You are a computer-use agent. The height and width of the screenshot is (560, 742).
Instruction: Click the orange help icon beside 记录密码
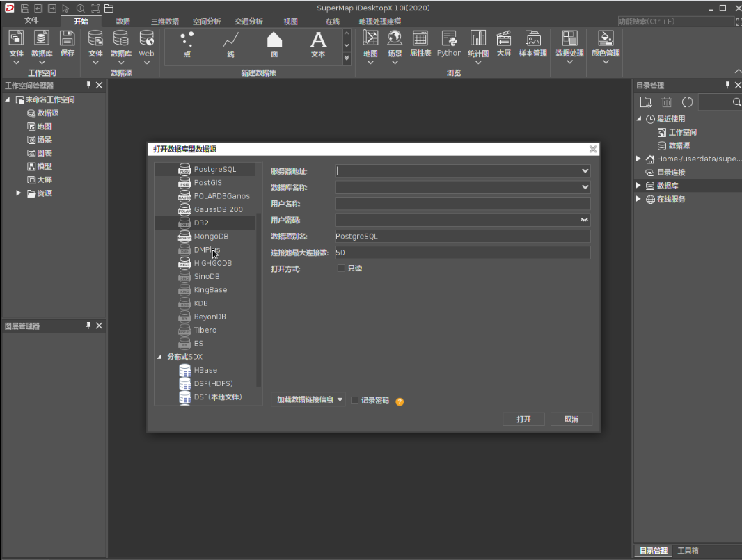tap(400, 401)
